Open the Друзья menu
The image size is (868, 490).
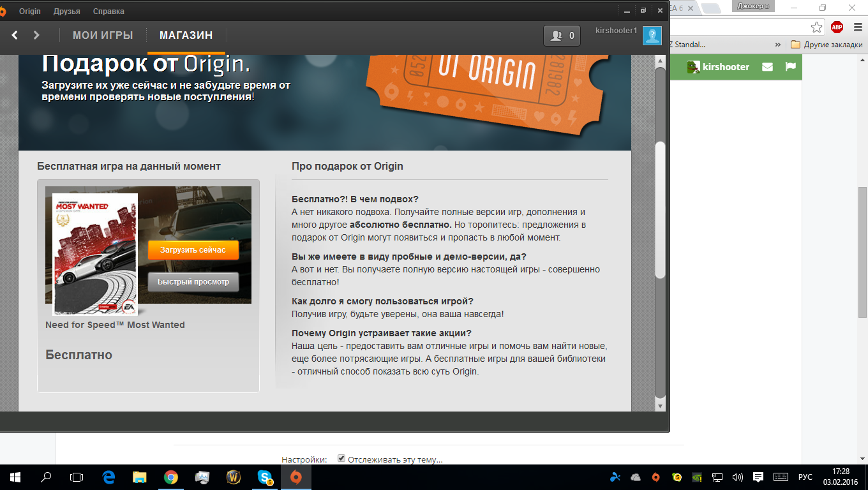click(x=67, y=11)
